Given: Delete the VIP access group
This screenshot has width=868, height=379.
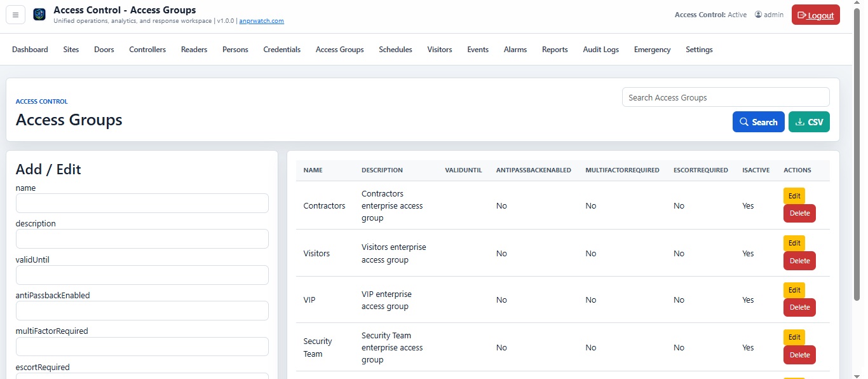Looking at the screenshot, I should tap(799, 307).
